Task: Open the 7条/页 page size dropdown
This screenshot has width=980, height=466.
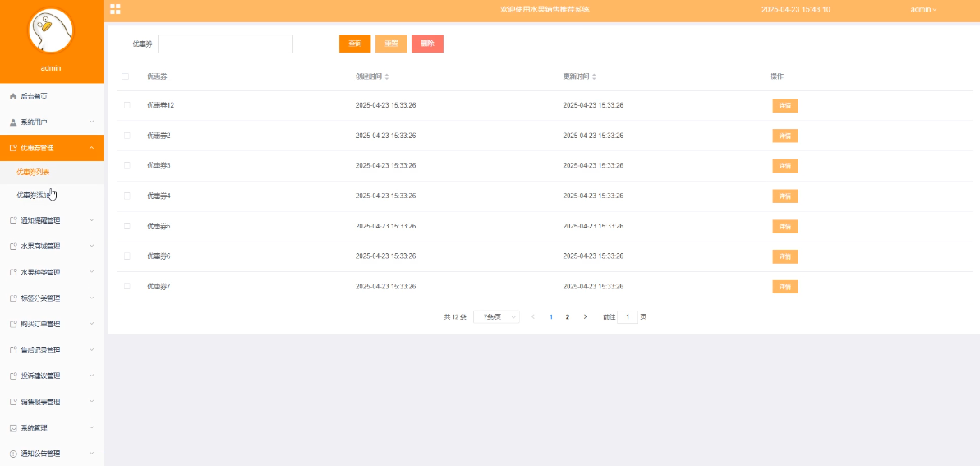Action: point(496,317)
